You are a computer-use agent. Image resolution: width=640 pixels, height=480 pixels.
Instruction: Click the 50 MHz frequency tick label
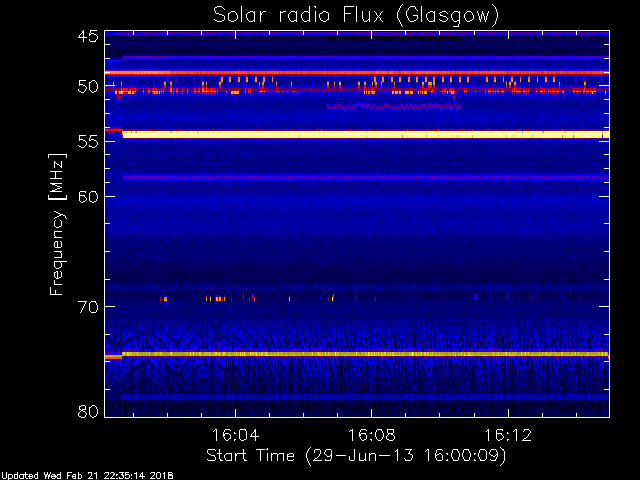[87, 87]
